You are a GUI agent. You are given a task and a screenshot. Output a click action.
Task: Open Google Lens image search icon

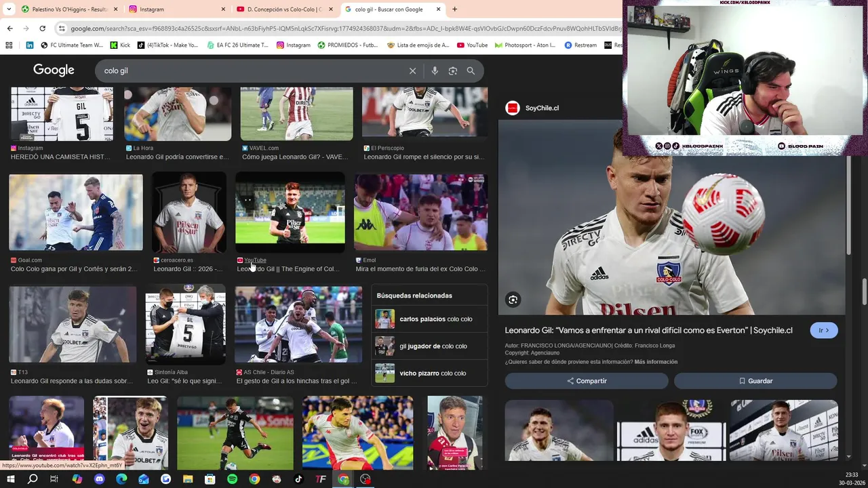click(x=453, y=70)
